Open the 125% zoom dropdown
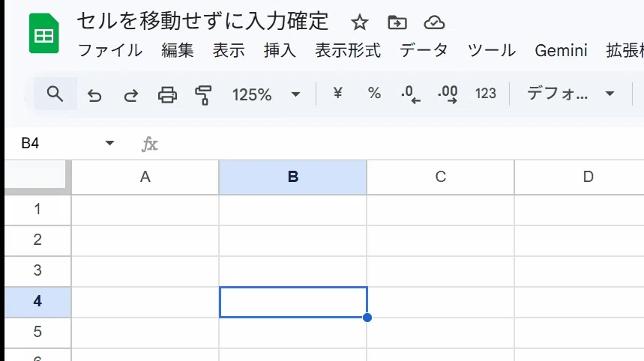Image resolution: width=644 pixels, height=361 pixels. click(266, 95)
